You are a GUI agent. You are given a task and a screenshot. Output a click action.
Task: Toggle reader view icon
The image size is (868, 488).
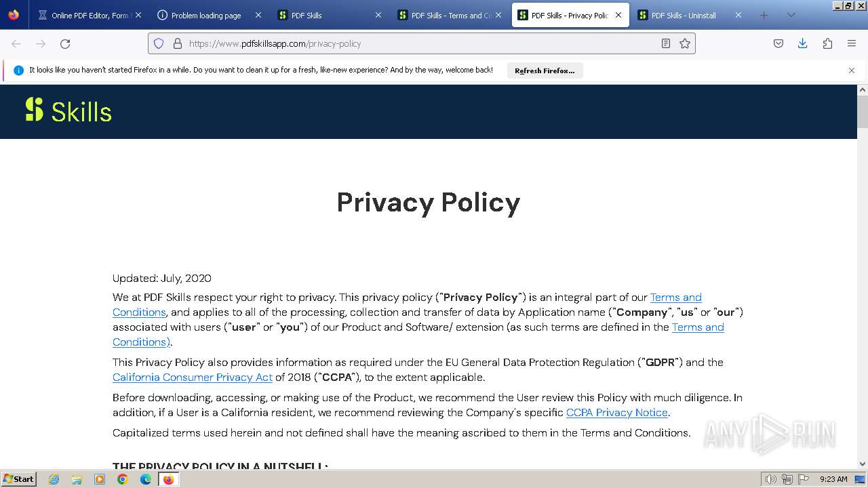[666, 43]
